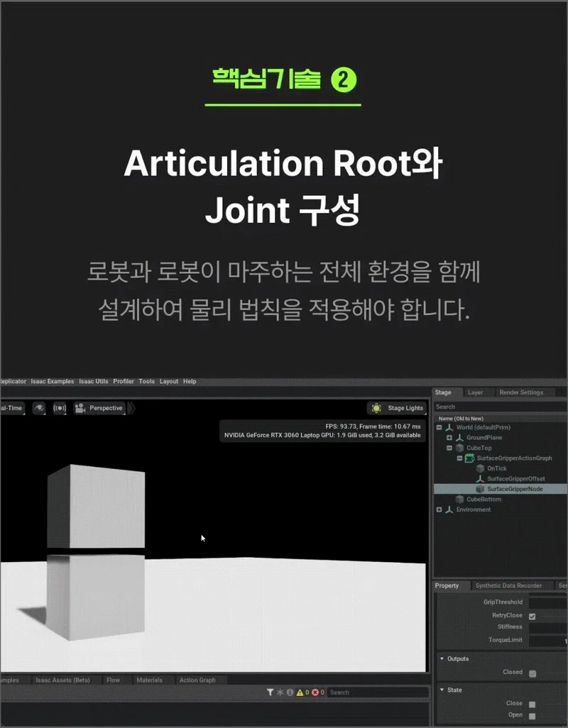Select the GroundPlane prim label
The image size is (568, 728).
click(x=484, y=437)
